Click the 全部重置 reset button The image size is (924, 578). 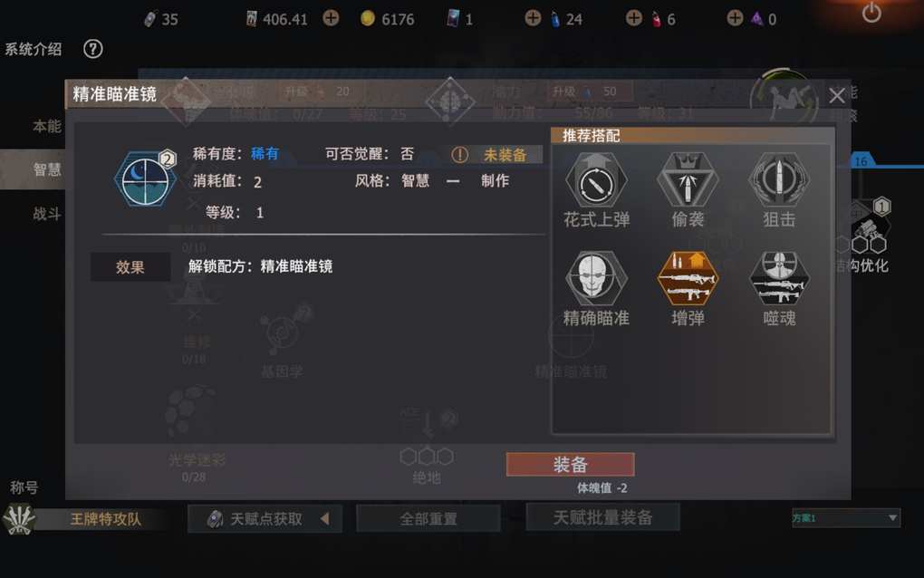point(428,518)
